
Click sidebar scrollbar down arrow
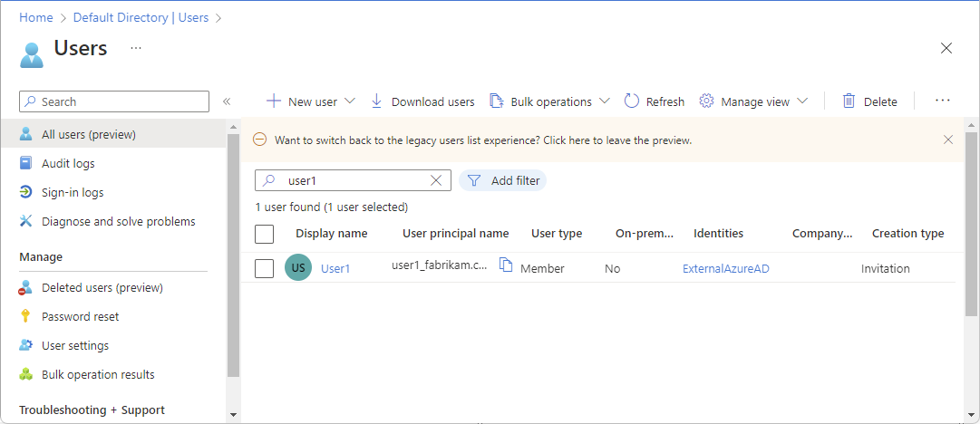tap(233, 414)
